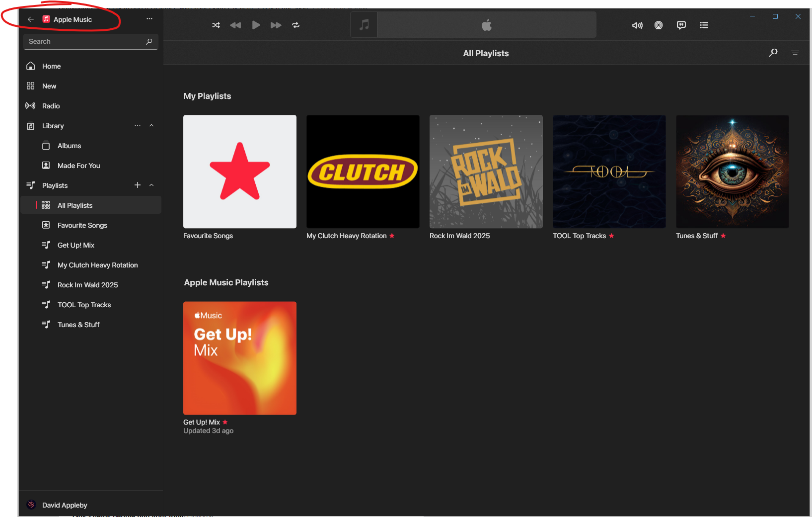Collapse the Library section chevron
This screenshot has height=517, width=812.
pyautogui.click(x=151, y=126)
